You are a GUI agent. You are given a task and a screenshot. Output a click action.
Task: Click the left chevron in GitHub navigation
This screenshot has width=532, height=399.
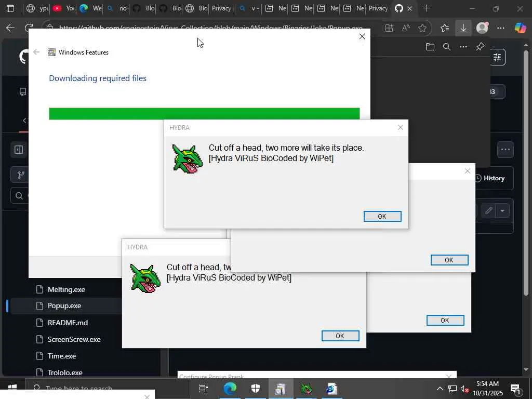(24, 121)
